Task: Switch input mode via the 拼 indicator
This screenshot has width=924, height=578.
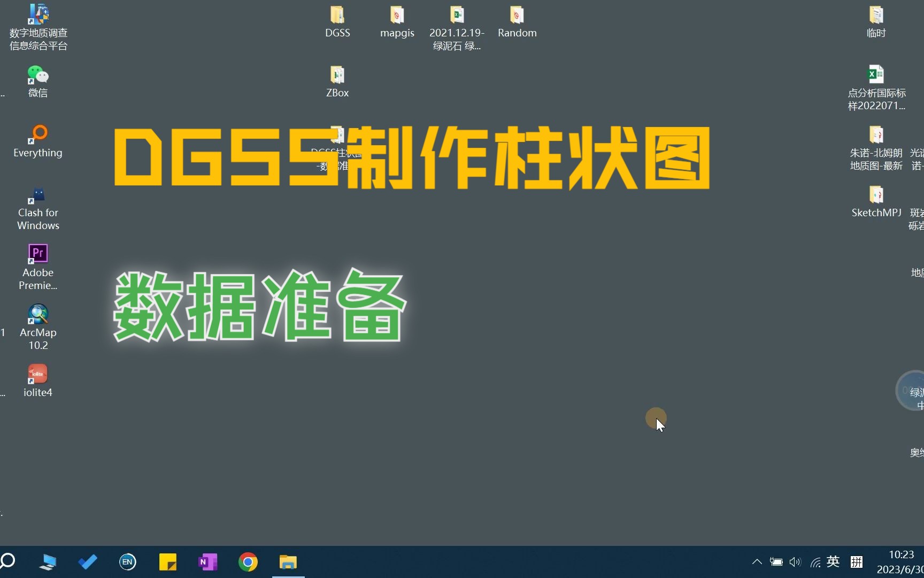Action: pos(857,562)
